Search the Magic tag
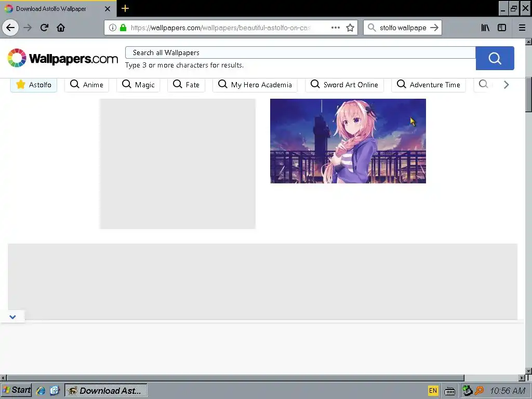Image resolution: width=532 pixels, height=399 pixels. click(x=138, y=85)
